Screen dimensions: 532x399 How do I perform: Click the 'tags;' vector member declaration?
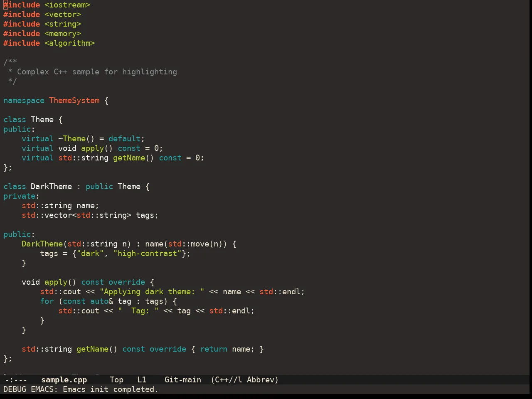coord(147,215)
